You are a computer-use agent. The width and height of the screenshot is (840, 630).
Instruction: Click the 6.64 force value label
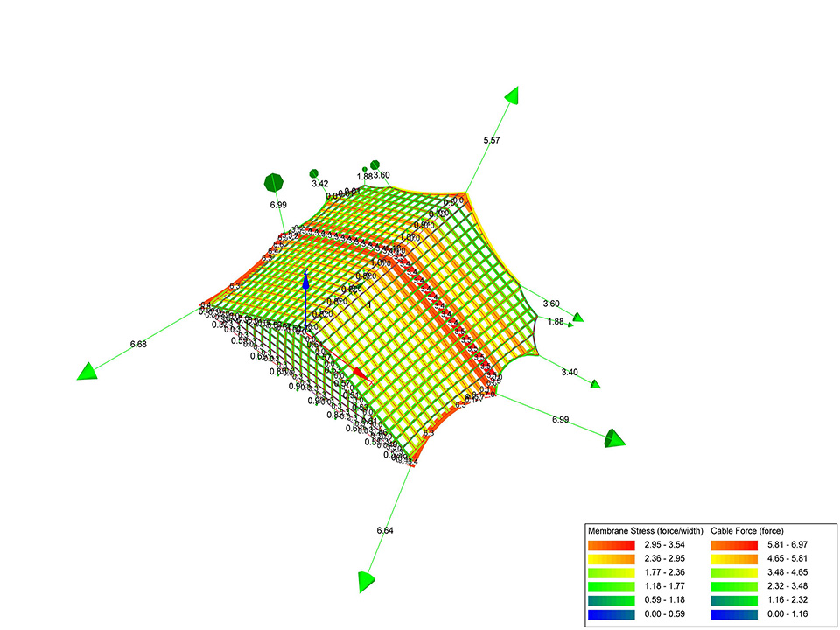pyautogui.click(x=384, y=531)
